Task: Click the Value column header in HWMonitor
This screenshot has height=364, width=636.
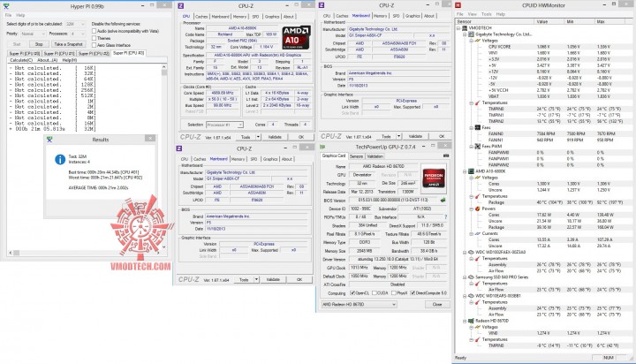Action: click(550, 21)
